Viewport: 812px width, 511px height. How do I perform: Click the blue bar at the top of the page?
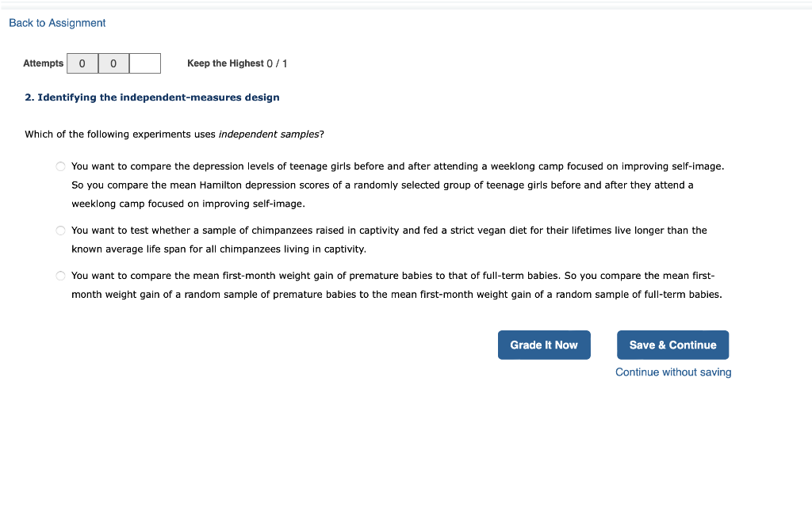(406, 3)
